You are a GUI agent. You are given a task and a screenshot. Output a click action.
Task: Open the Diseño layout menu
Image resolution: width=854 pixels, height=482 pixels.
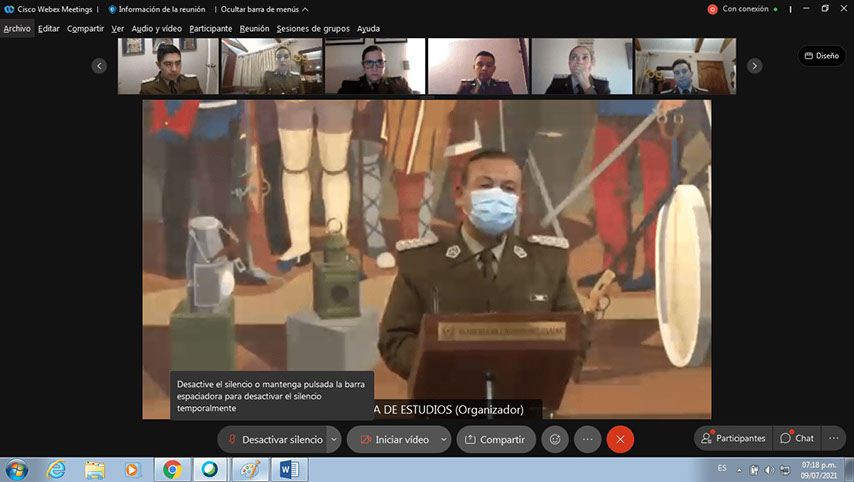click(x=821, y=56)
